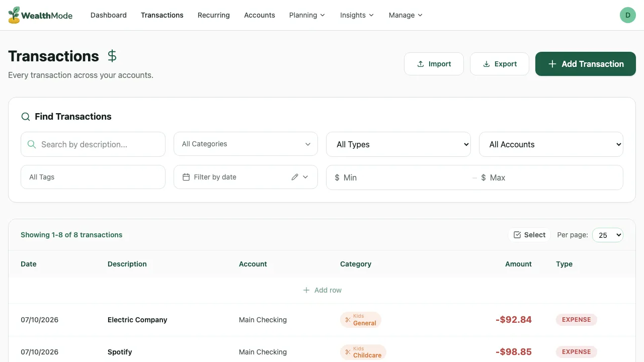This screenshot has width=644, height=362.
Task: Open the All Categories dropdown
Action: pyautogui.click(x=246, y=144)
